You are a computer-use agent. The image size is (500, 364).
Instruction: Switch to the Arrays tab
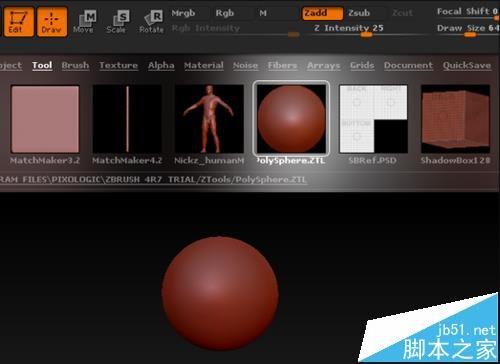point(324,65)
